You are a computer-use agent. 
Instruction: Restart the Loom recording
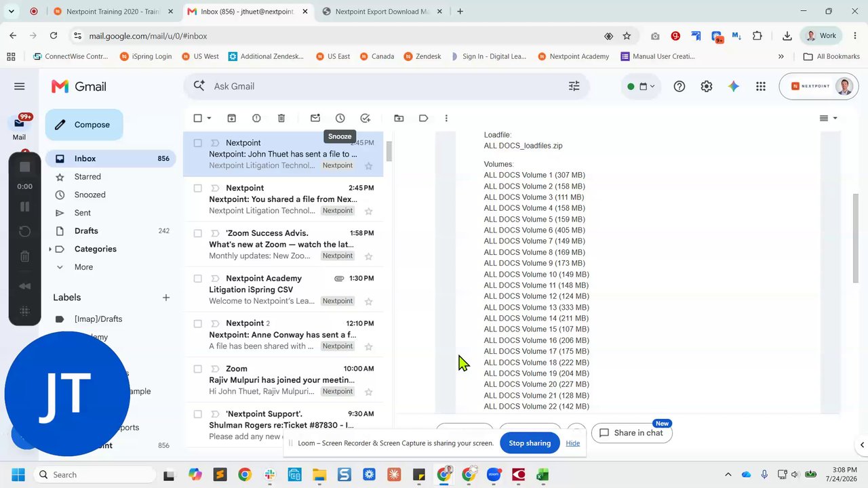pyautogui.click(x=24, y=232)
